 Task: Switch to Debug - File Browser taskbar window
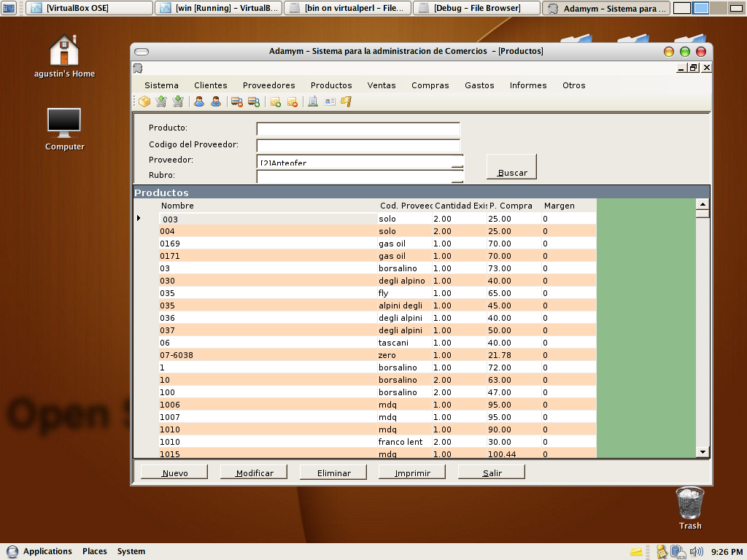476,8
